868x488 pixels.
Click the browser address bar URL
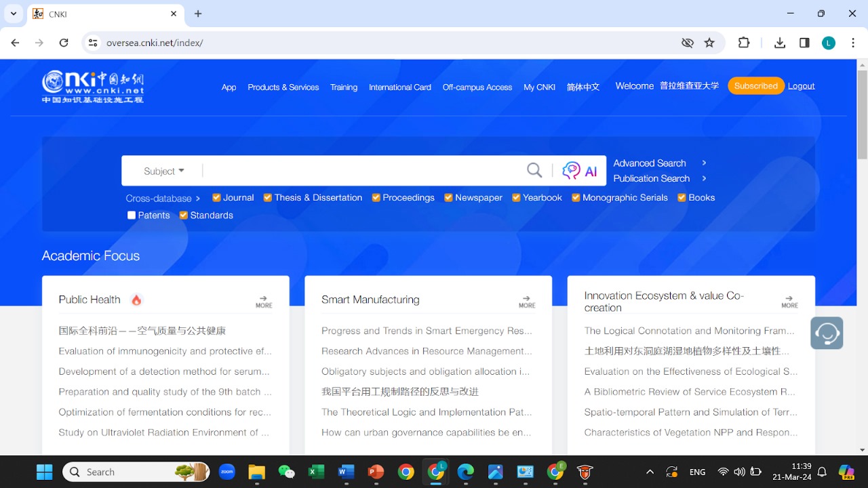pyautogui.click(x=155, y=43)
